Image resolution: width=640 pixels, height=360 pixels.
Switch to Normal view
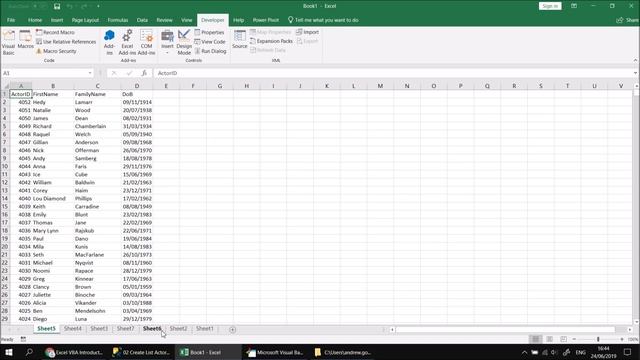[536, 339]
